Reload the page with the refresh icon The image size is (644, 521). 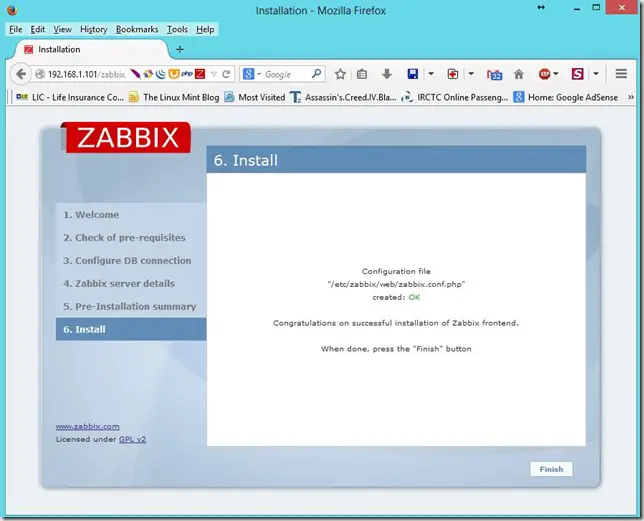pos(226,74)
